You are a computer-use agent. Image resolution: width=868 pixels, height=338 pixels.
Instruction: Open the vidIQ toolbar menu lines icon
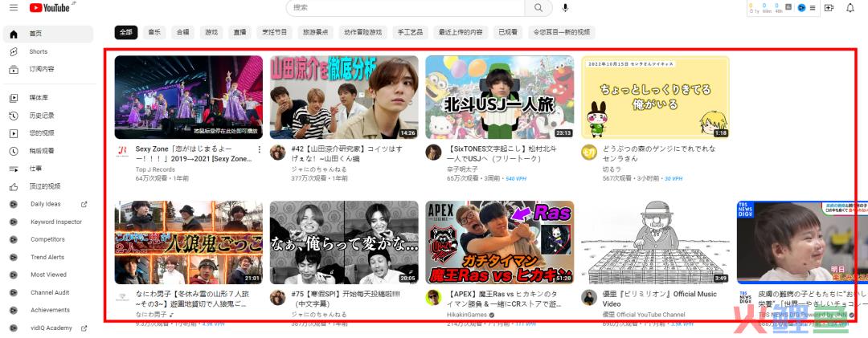click(x=812, y=8)
